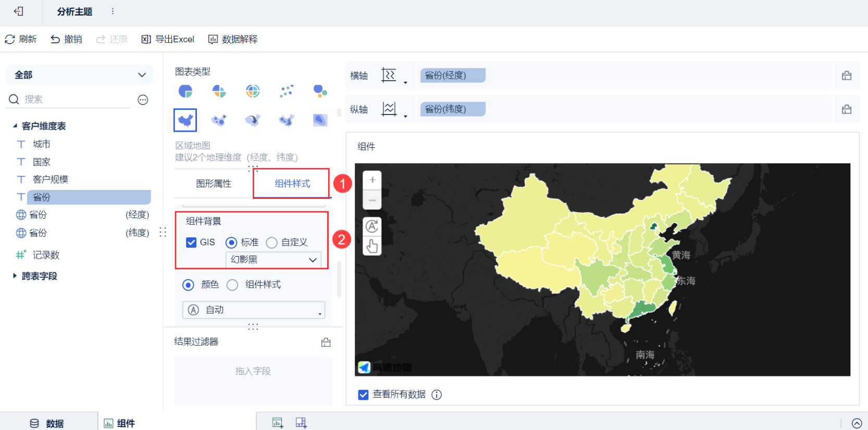Switch to the 组件样式 tab

292,184
